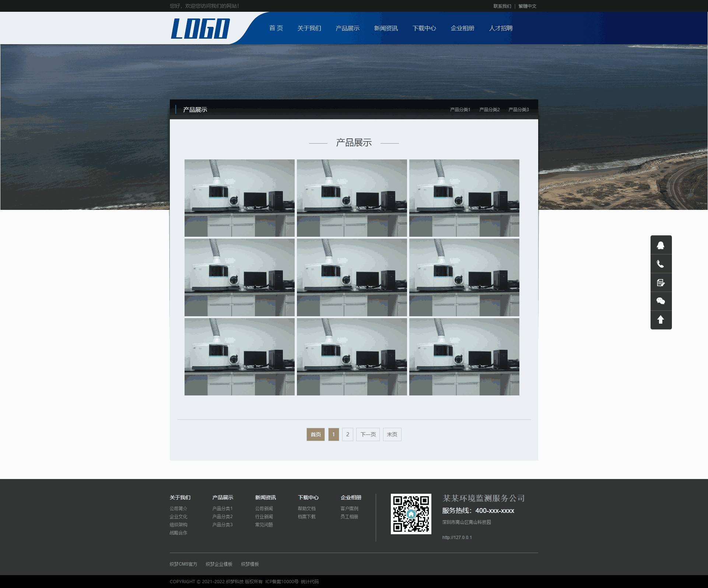Open the 关于我们 navigation menu item

(309, 28)
